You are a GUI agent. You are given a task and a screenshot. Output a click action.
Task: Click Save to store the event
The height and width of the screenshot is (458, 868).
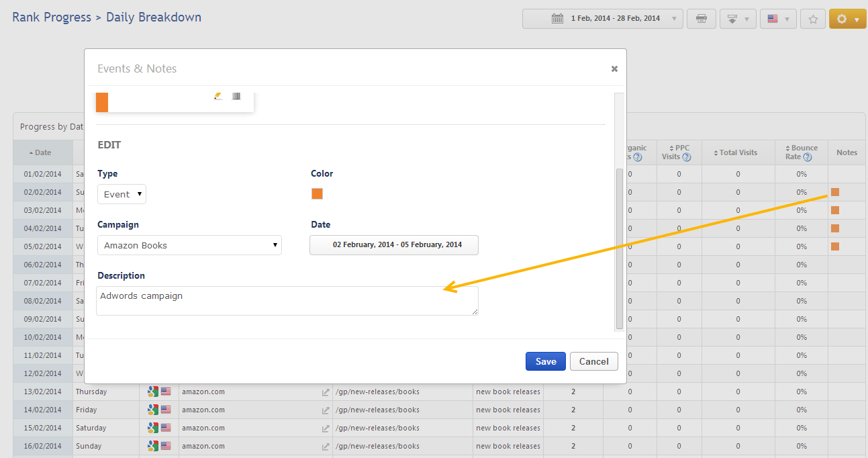tap(545, 361)
